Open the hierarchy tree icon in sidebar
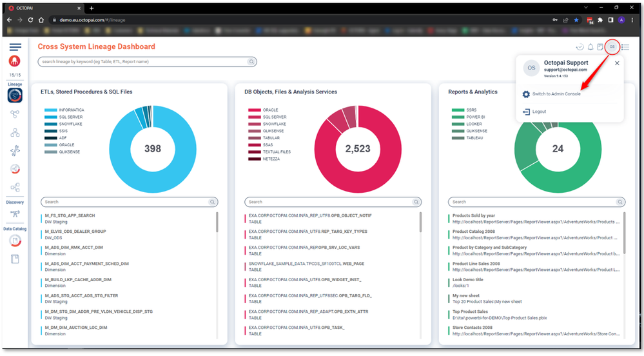 pos(15,132)
